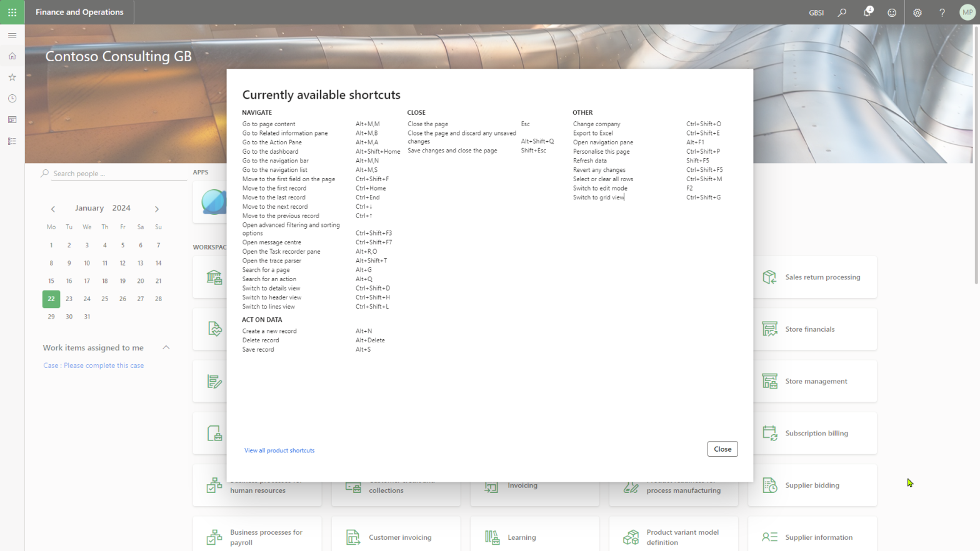Viewport: 980px width, 551px height.
Task: Go to next month in calendar
Action: tap(157, 209)
